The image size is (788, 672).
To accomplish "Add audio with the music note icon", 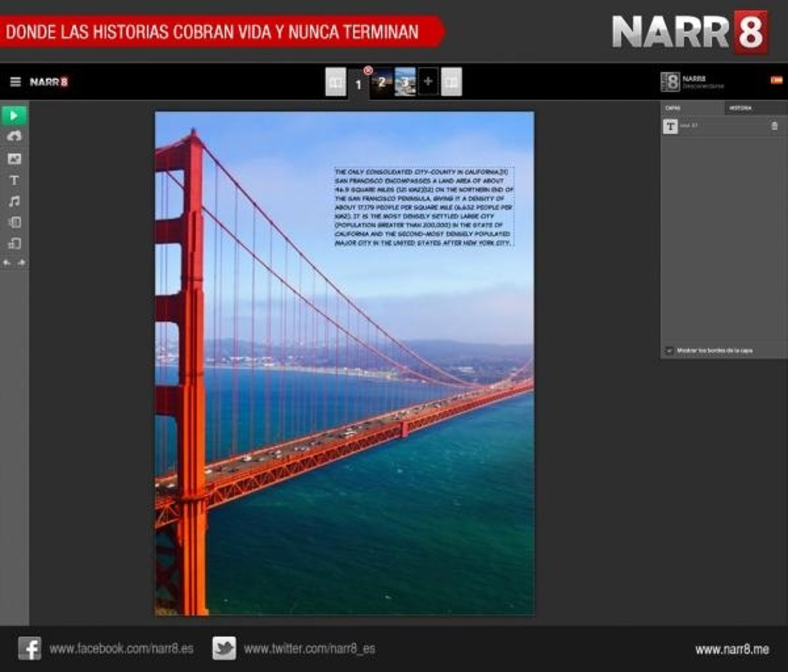I will [x=14, y=201].
